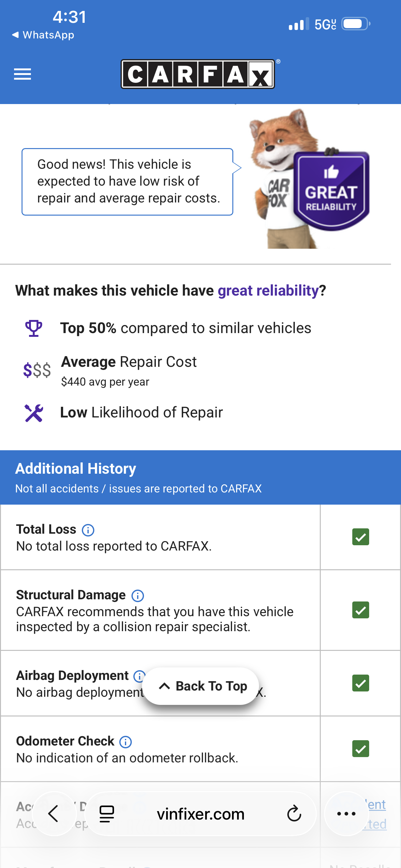Tap the vinfixer.com address bar

[x=201, y=813]
